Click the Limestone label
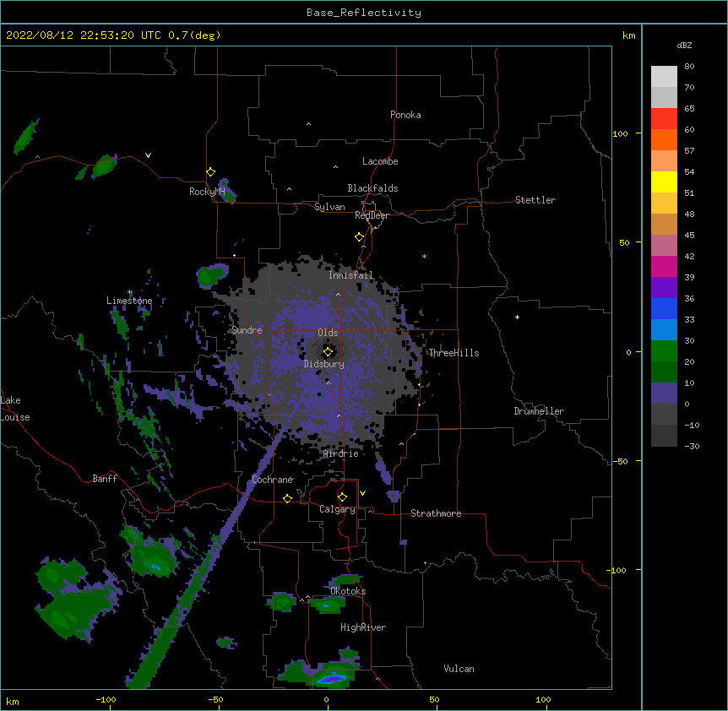This screenshot has width=728, height=711. point(129,301)
